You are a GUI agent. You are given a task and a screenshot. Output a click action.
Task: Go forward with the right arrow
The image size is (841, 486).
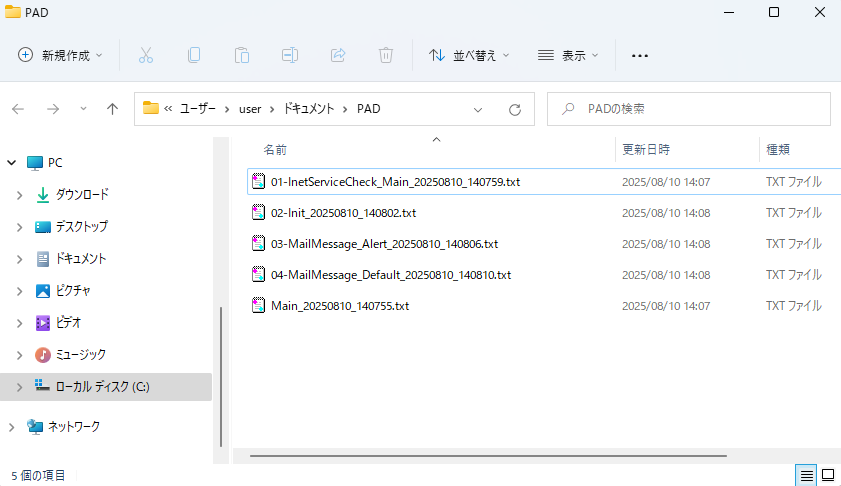[x=53, y=109]
